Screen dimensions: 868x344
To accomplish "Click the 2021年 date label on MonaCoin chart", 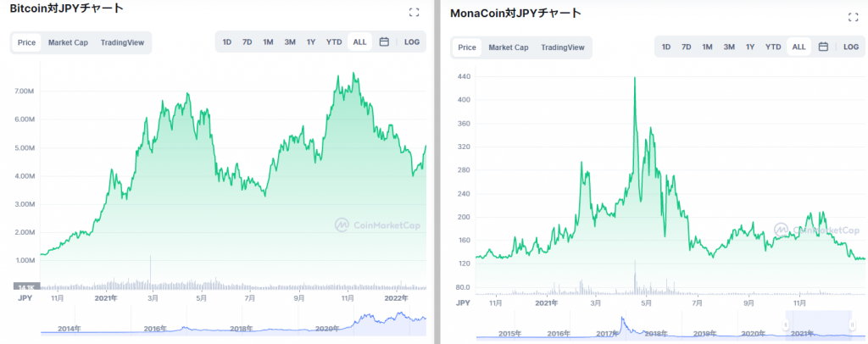I will 547,303.
